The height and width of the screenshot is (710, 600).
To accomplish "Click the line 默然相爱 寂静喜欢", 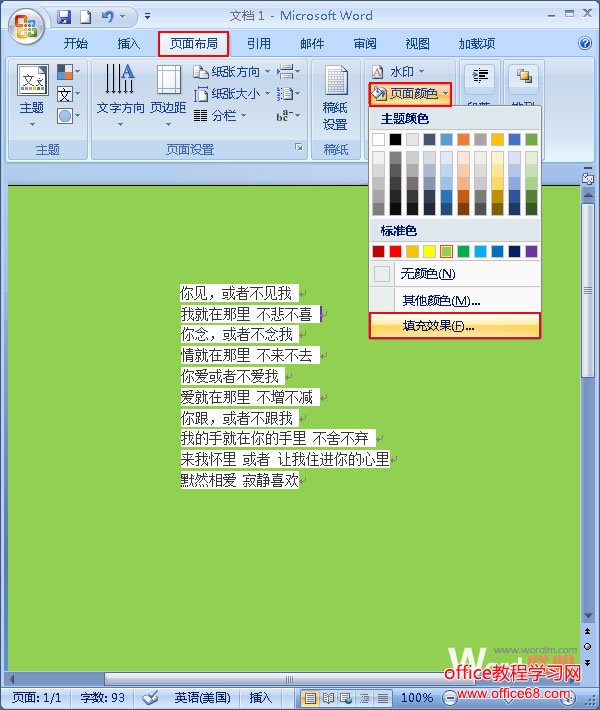I will click(240, 480).
